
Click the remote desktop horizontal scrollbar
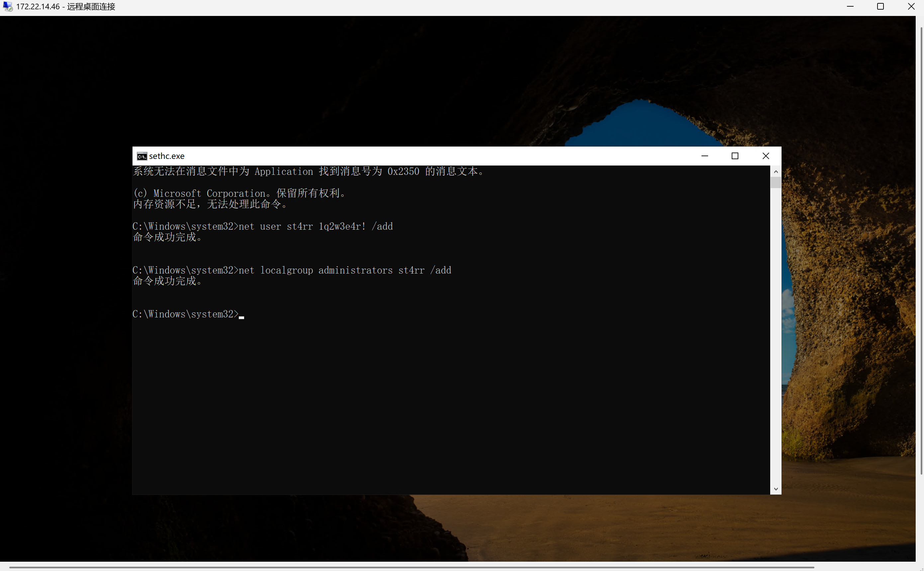click(411, 567)
